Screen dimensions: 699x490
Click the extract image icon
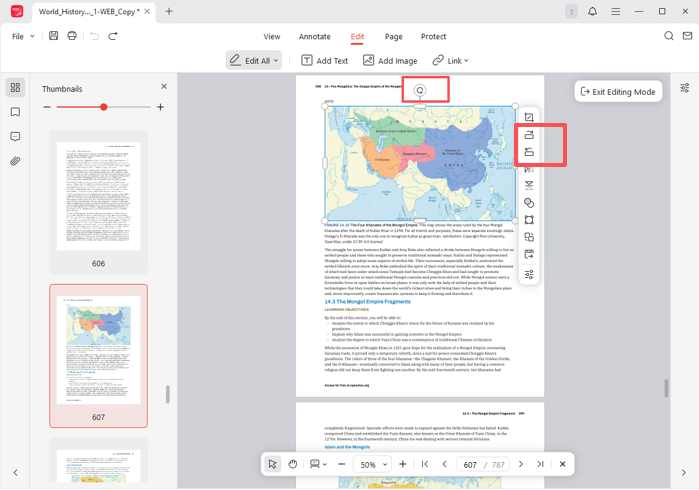[529, 254]
